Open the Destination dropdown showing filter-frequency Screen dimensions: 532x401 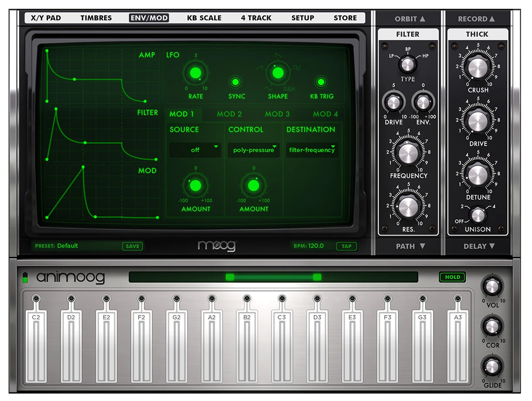click(x=312, y=150)
